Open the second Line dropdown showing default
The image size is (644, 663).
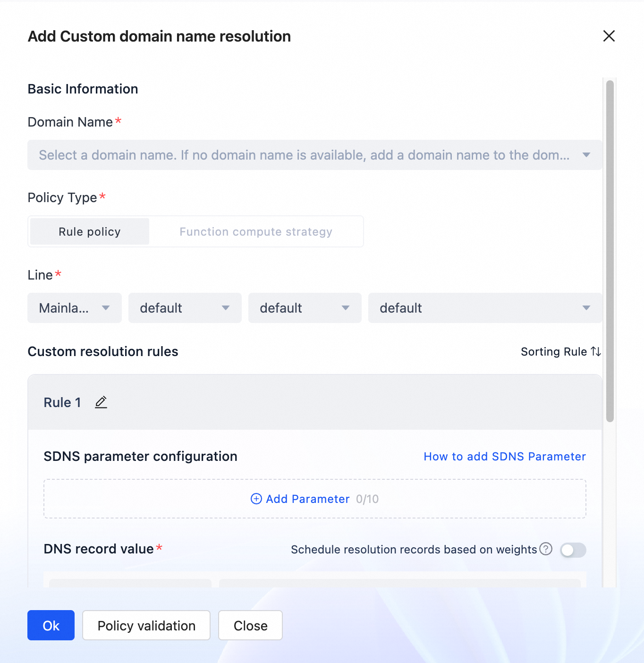pos(185,308)
